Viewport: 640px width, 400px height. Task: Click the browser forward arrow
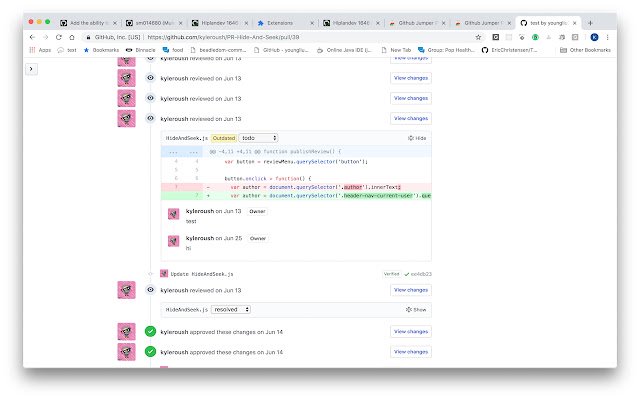tap(45, 37)
